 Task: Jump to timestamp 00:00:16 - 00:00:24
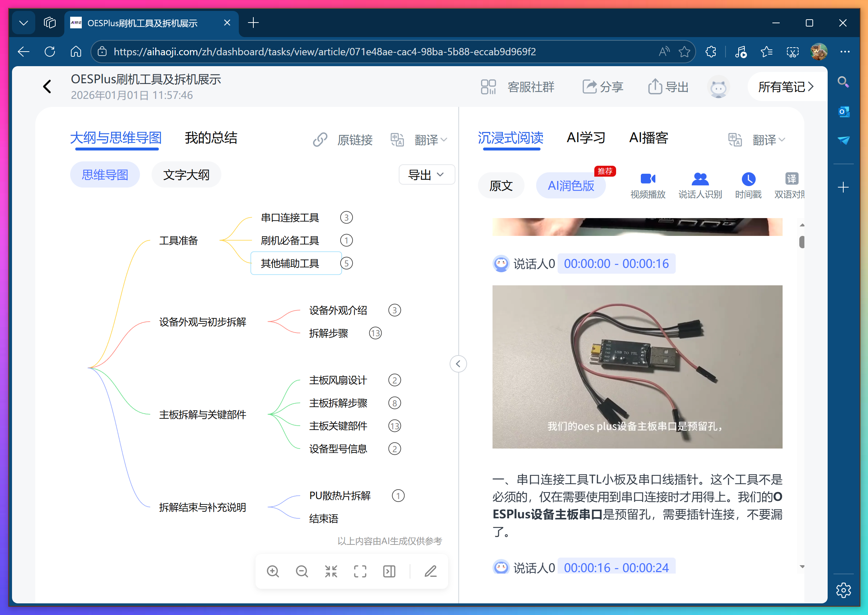pyautogui.click(x=616, y=567)
